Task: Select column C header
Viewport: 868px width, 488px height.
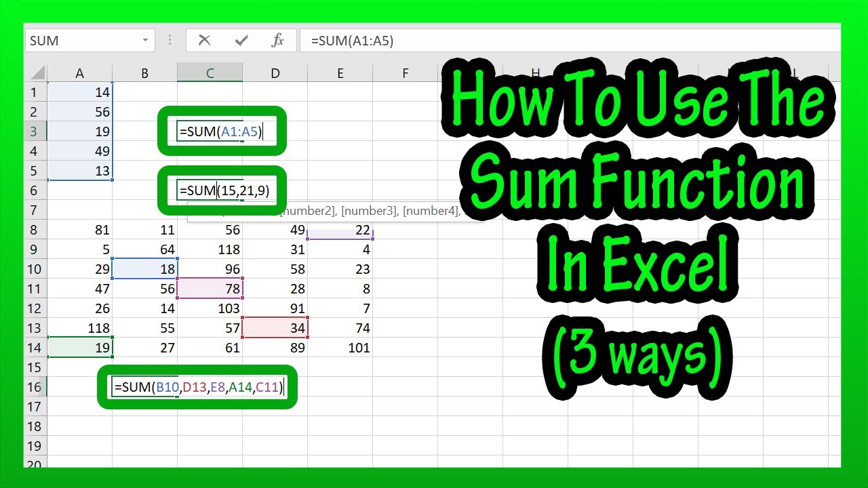Action: tap(210, 73)
